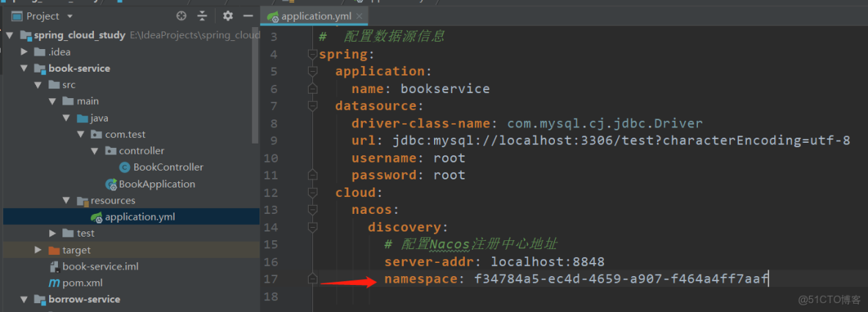Viewport: 868px width, 312px height.
Task: Collapse the main folder
Action: 52,101
